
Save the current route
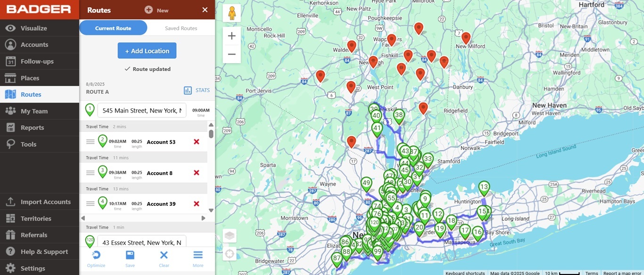(130, 259)
